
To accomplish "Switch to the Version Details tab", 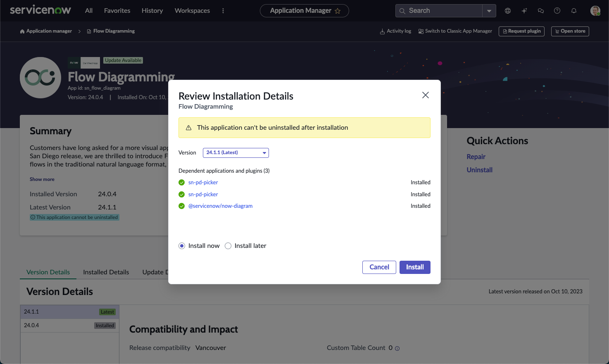I will [48, 272].
